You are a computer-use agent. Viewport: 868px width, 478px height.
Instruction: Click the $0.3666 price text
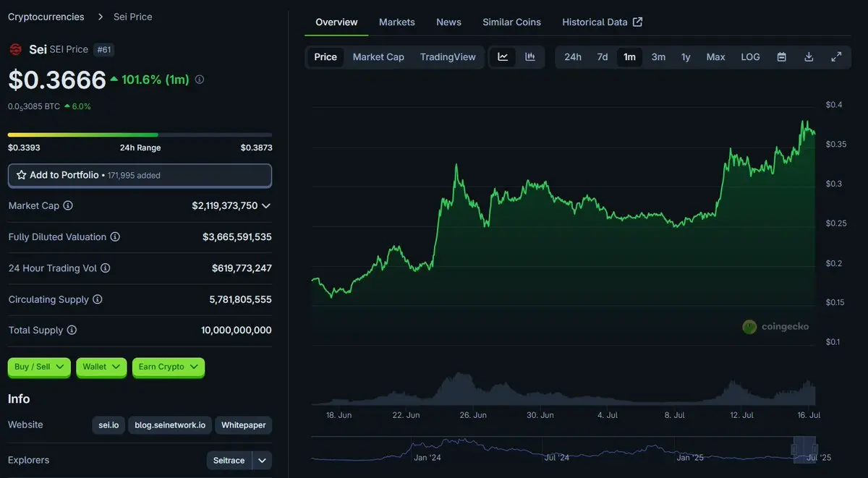tap(57, 80)
